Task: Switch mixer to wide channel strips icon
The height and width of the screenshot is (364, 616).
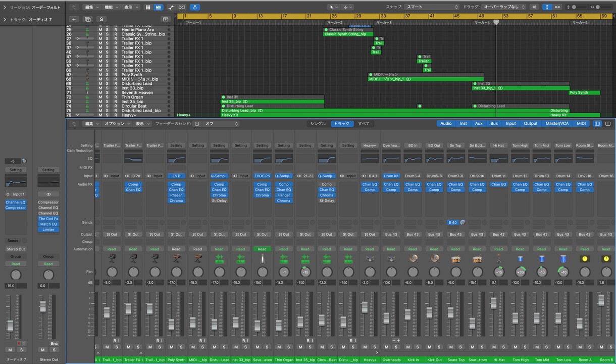Action: click(608, 123)
